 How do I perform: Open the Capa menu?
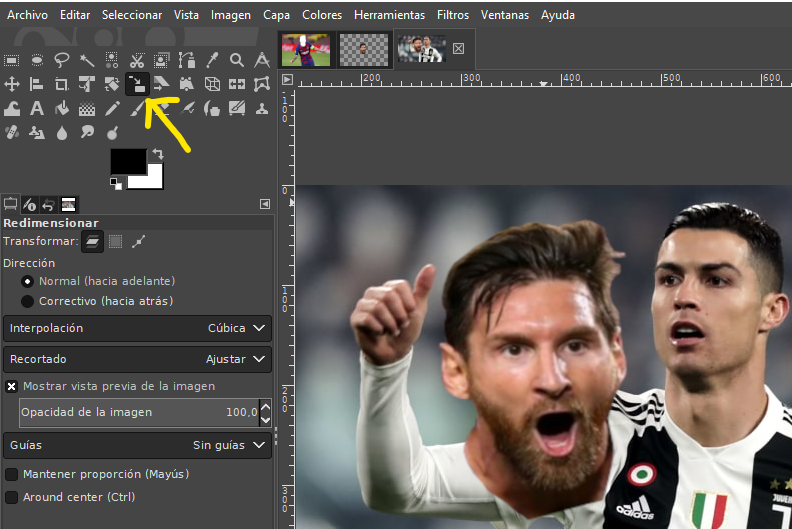(x=276, y=15)
